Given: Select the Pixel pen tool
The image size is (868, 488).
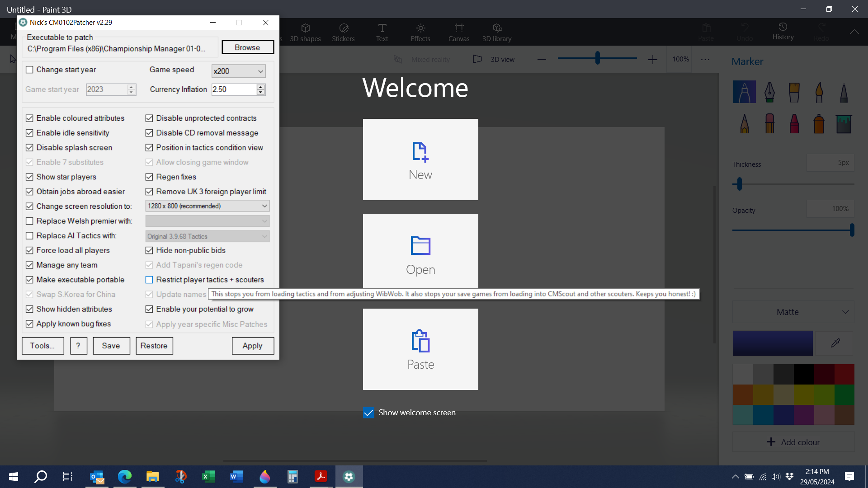Looking at the screenshot, I should 844,92.
